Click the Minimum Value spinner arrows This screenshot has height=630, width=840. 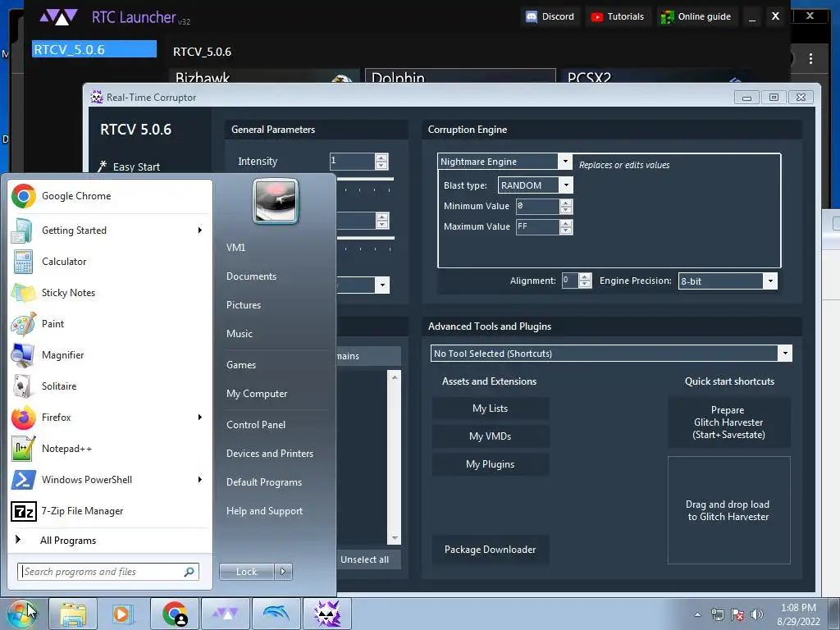pos(566,206)
